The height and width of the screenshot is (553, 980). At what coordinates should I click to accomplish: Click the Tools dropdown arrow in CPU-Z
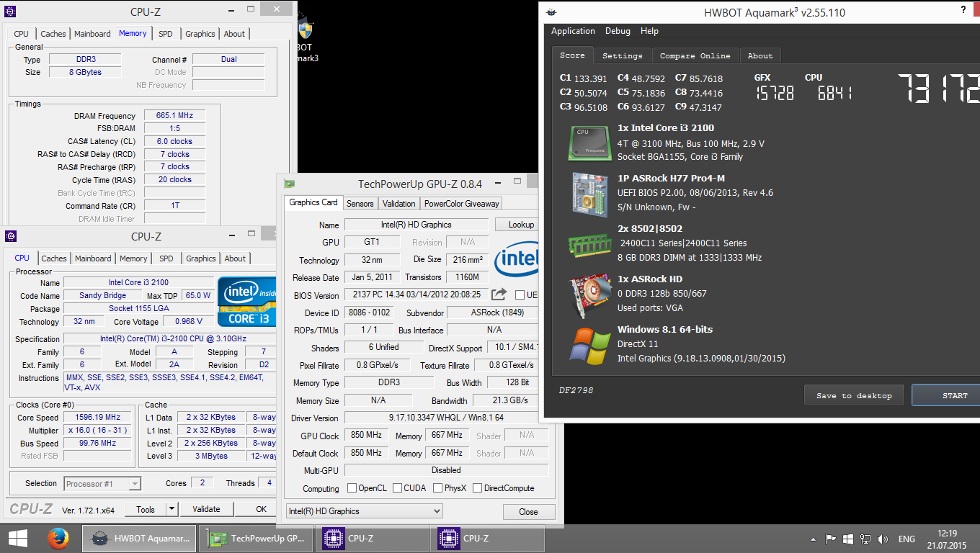point(171,509)
